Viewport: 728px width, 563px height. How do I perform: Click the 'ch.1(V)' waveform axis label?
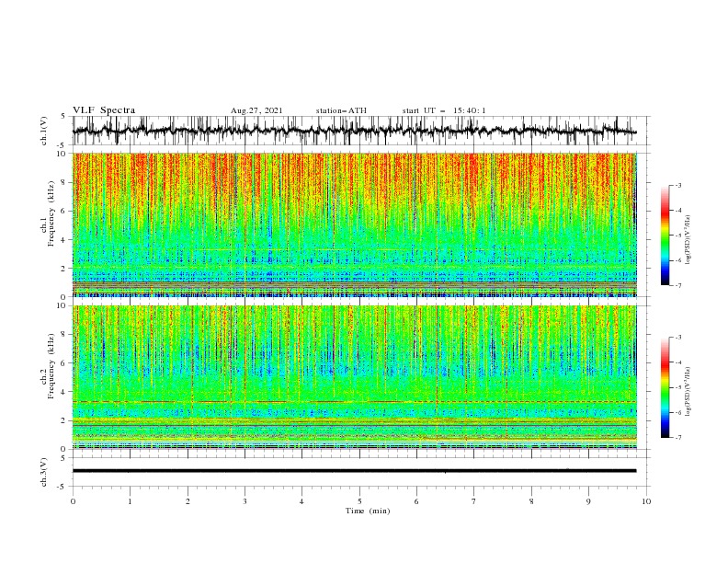pos(44,131)
